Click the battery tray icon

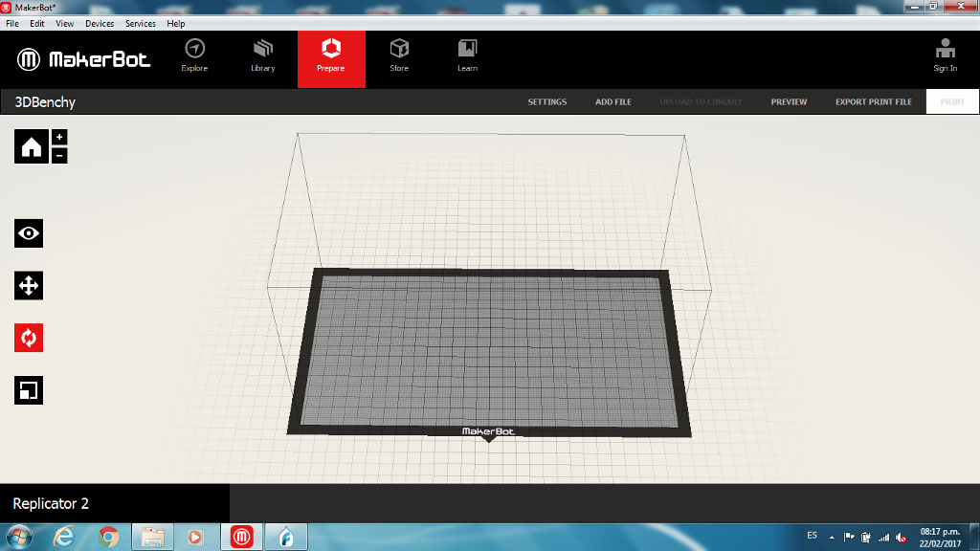(x=865, y=538)
